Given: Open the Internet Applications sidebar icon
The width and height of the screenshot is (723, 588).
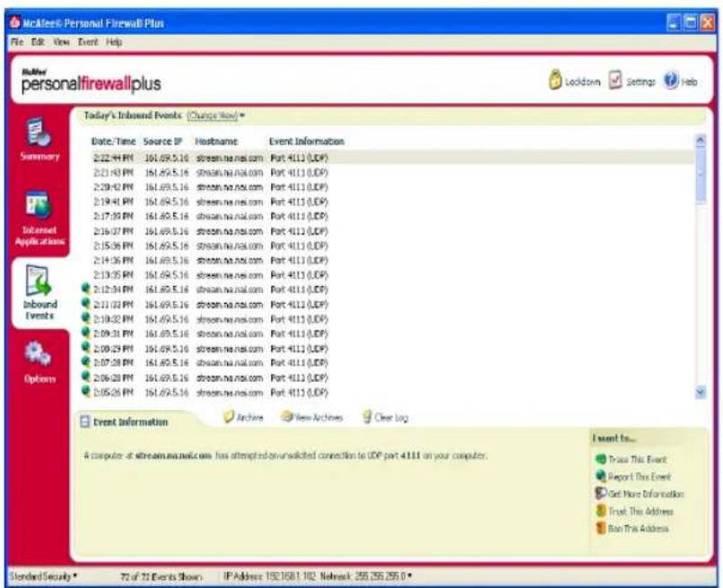Looking at the screenshot, I should click(x=39, y=205).
